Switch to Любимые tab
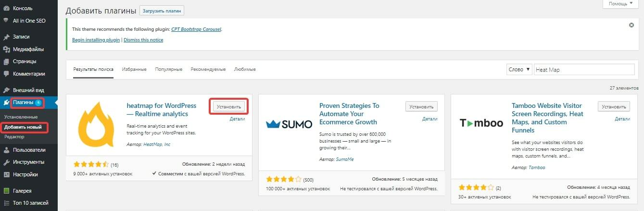The width and height of the screenshot is (644, 211). tap(245, 69)
